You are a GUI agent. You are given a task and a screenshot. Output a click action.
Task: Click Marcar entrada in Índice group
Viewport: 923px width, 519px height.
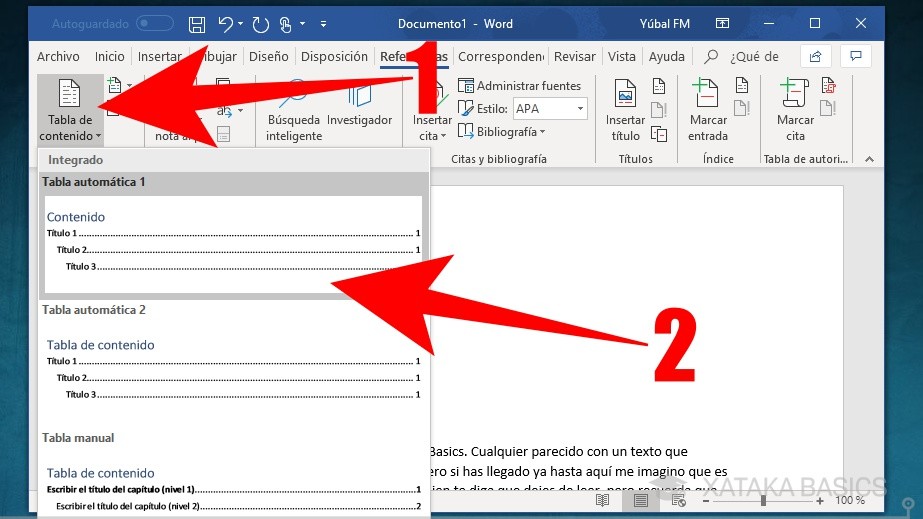[708, 112]
